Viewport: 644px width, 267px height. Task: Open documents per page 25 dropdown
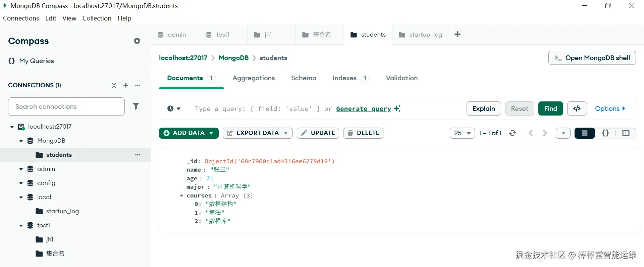(x=462, y=133)
